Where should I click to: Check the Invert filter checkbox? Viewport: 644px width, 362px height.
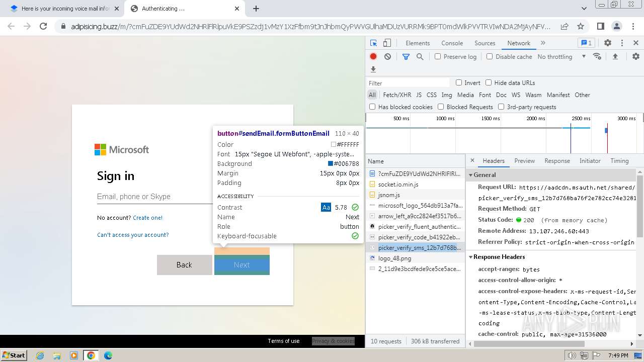(x=459, y=82)
